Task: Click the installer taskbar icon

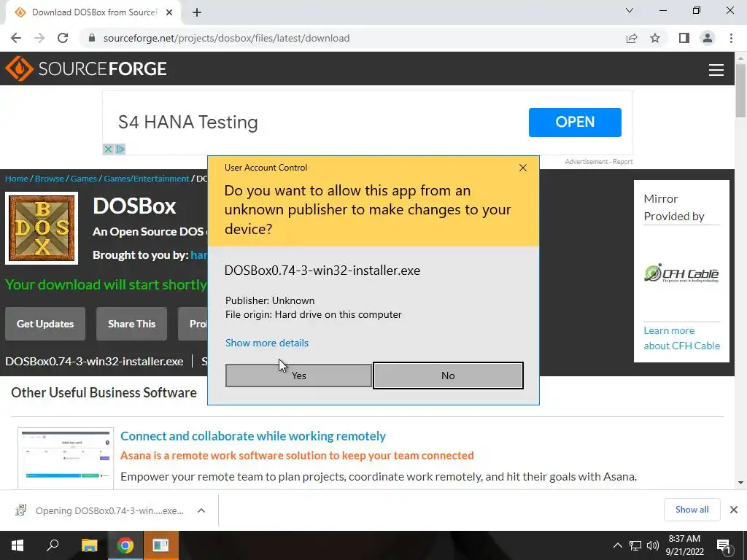Action: point(160,545)
